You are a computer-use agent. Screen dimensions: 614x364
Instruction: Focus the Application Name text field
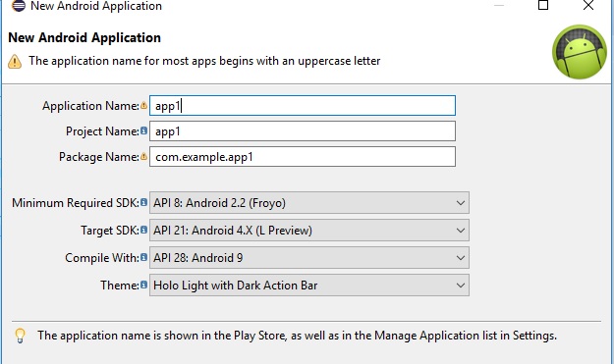click(303, 106)
